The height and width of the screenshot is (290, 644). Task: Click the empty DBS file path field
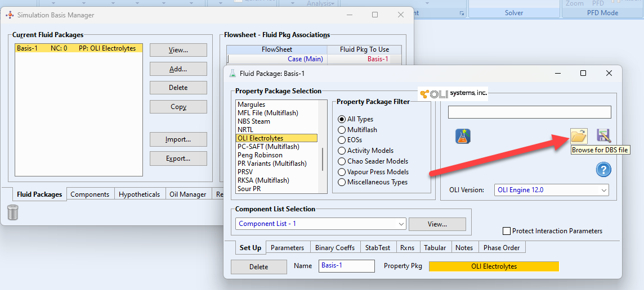529,112
